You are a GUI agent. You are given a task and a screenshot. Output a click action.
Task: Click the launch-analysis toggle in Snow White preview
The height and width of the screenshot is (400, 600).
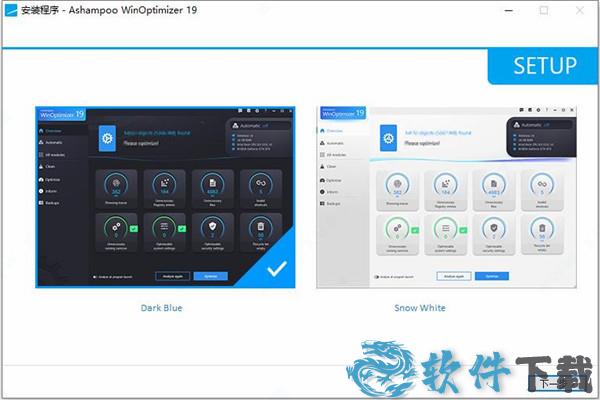point(377,276)
